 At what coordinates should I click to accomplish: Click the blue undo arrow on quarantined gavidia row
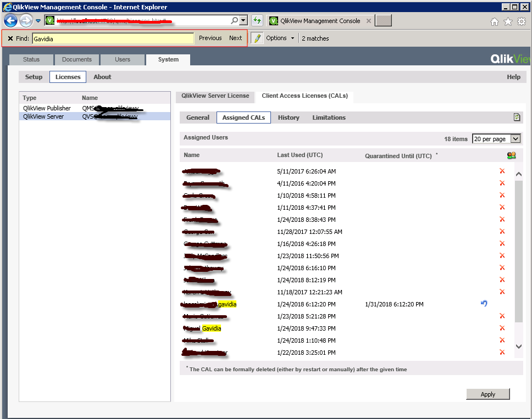(x=484, y=303)
